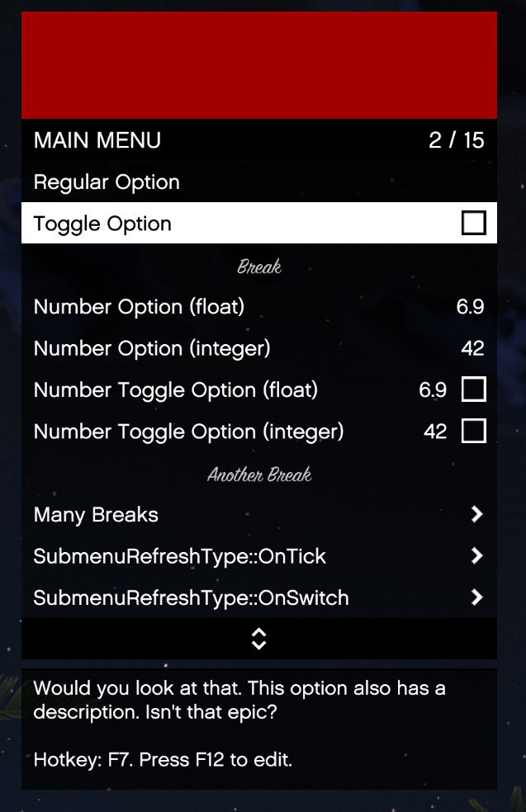This screenshot has width=526, height=812.
Task: Click the Many Breaks chevron arrow
Action: pos(476,514)
